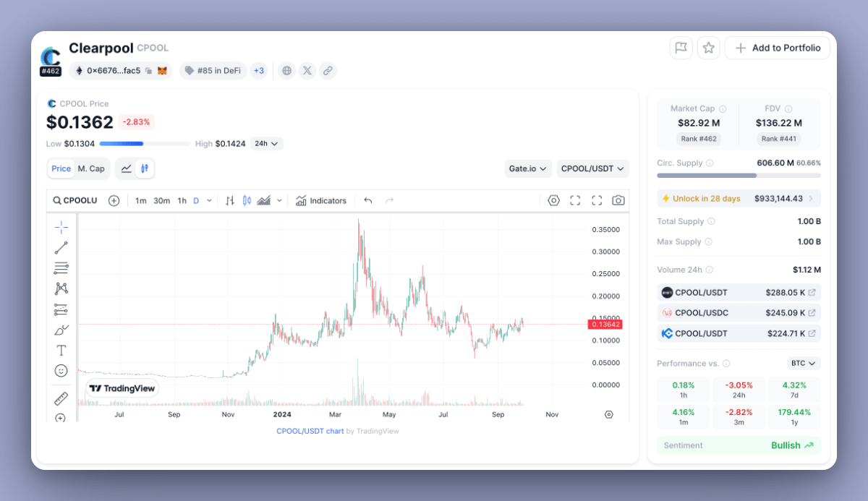
Task: Select the trend line tool
Action: click(x=61, y=248)
